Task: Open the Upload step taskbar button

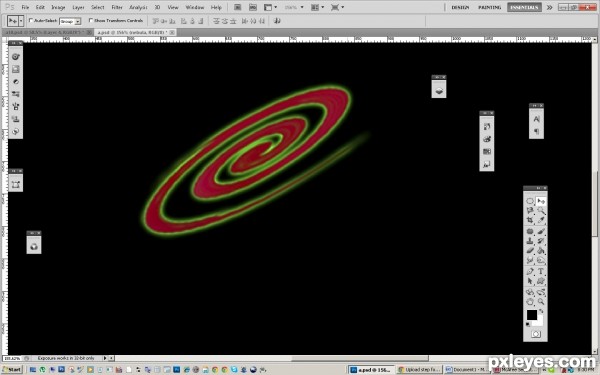Action: pyautogui.click(x=419, y=370)
